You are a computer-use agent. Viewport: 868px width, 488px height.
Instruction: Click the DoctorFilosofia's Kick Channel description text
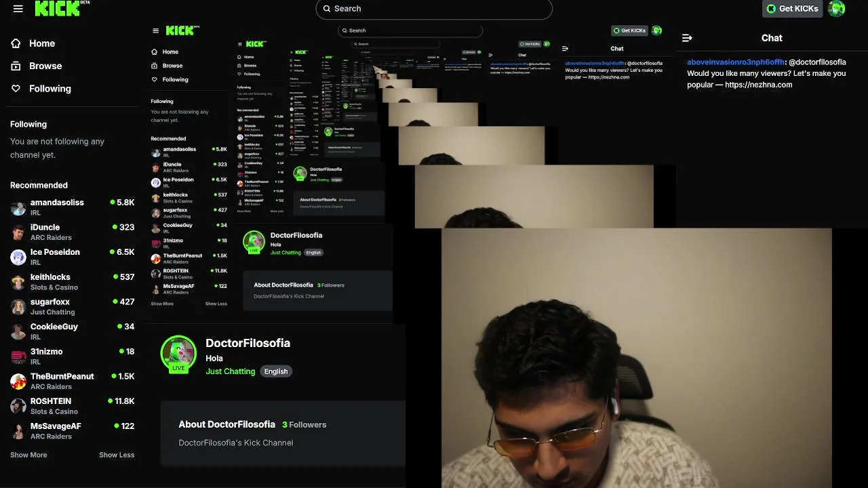236,443
